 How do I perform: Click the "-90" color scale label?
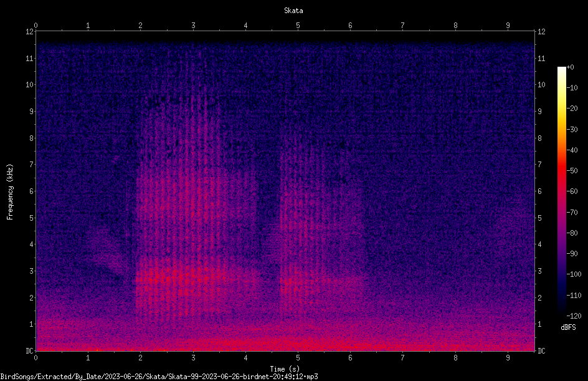tap(572, 254)
